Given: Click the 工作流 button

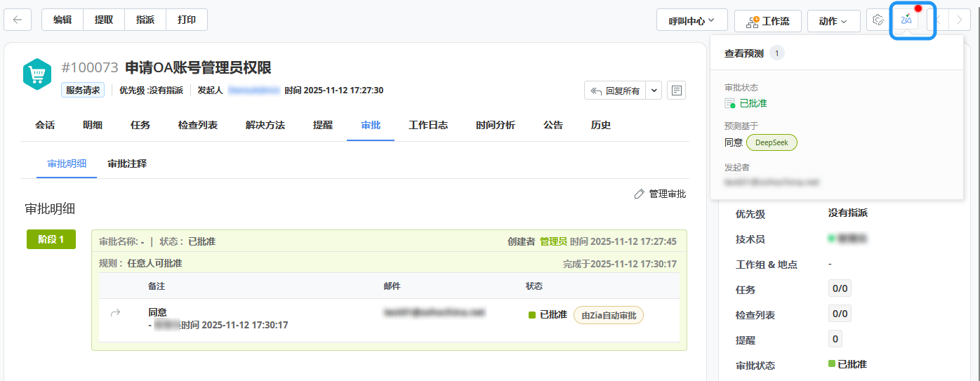Looking at the screenshot, I should click(x=767, y=21).
